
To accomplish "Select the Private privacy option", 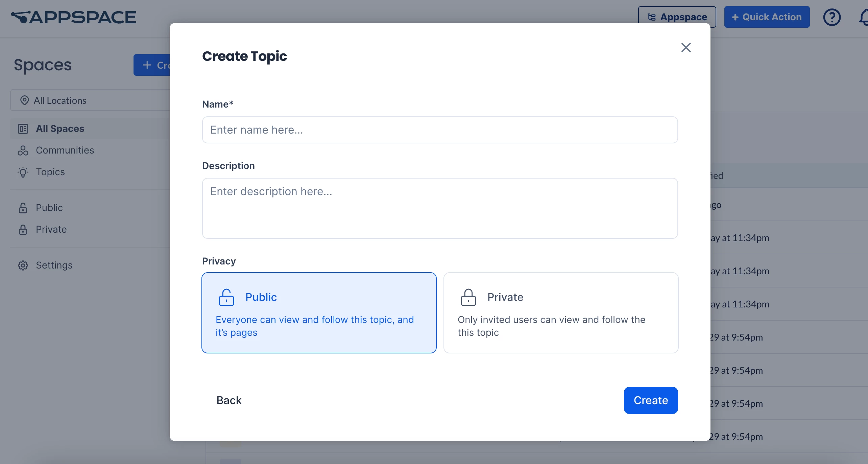I will pyautogui.click(x=561, y=313).
